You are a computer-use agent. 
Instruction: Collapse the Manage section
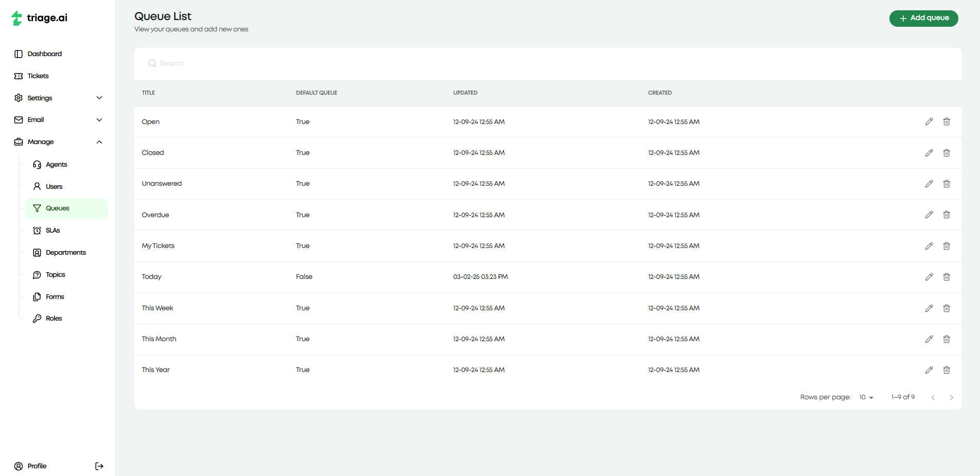click(x=99, y=142)
